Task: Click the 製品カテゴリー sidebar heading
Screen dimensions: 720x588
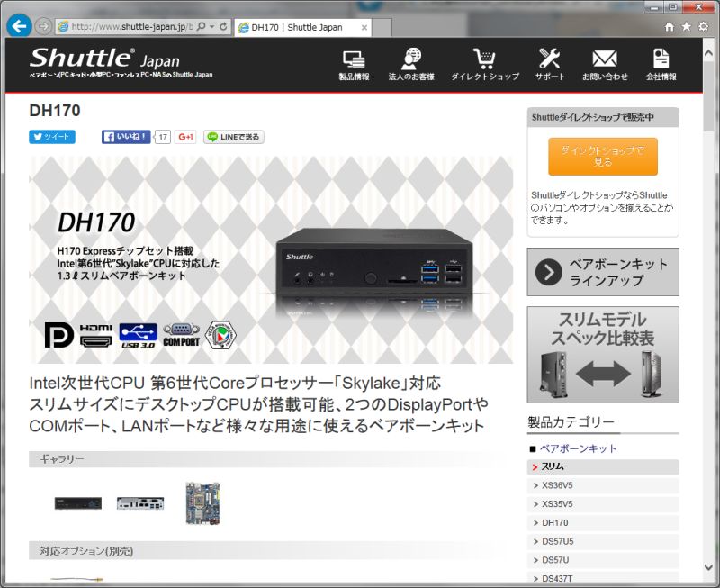Action: (571, 421)
